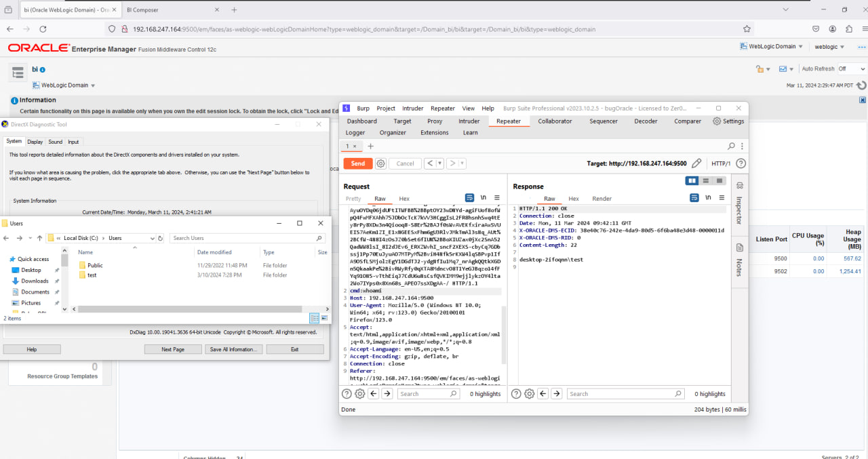Image resolution: width=868 pixels, height=459 pixels.
Task: Open WebLogic Domain dropdown in top right header
Action: pyautogui.click(x=771, y=47)
